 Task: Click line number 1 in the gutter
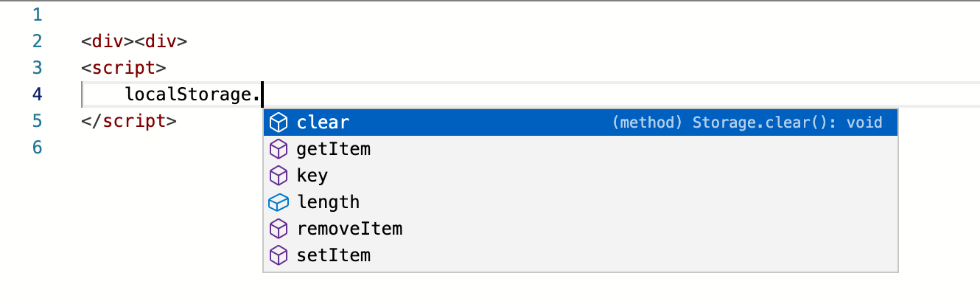[38, 15]
